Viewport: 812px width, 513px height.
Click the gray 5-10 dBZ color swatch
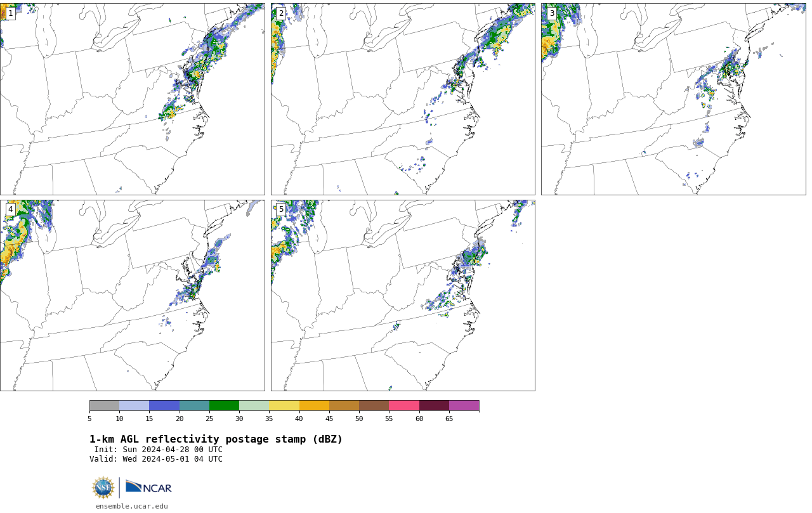point(104,406)
